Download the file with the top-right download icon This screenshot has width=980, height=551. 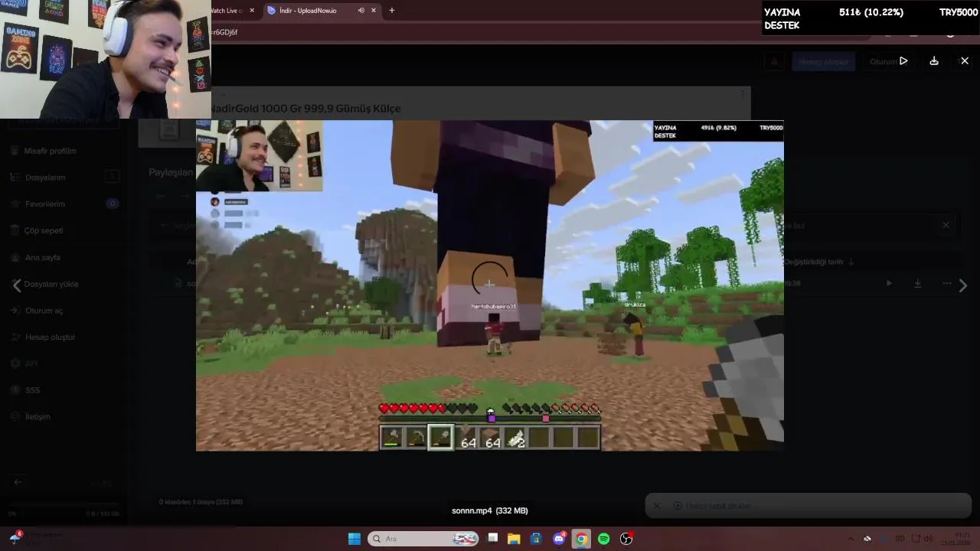(x=934, y=61)
